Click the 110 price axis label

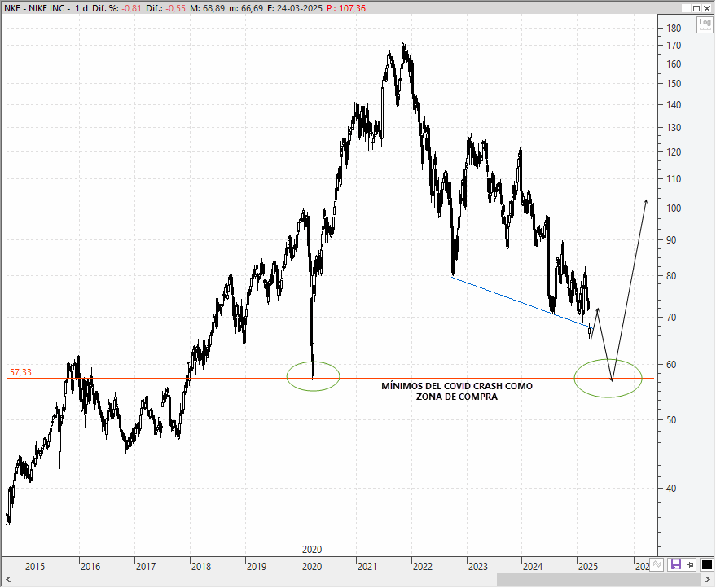[674, 179]
